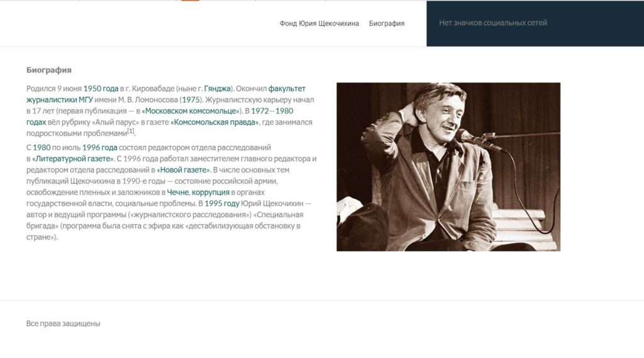The image size is (644, 358).
Task: Open the коррупция link
Action: pos(210,192)
